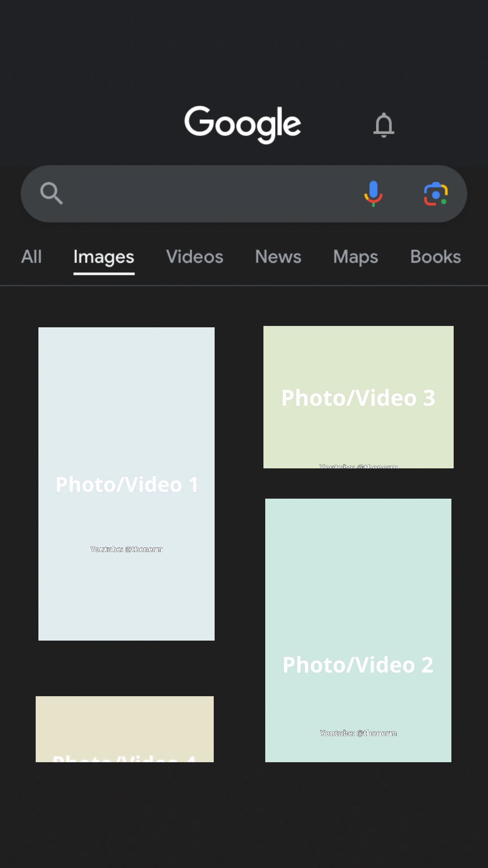The image size is (488, 868).
Task: Click the clipped Youtube credit in Photo/Video 3
Action: coord(358,466)
